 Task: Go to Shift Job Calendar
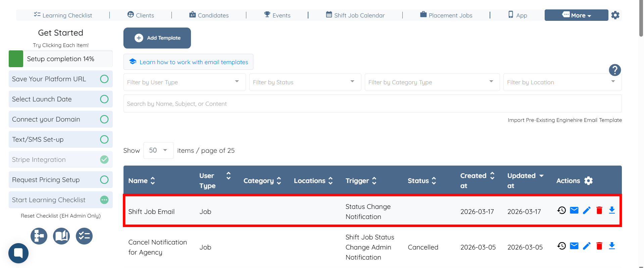[x=355, y=15]
